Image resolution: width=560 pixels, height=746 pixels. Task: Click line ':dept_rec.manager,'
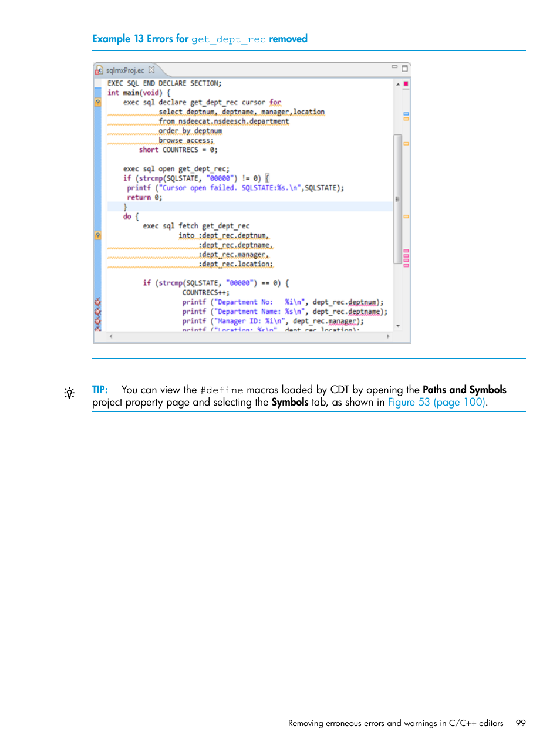coord(234,255)
